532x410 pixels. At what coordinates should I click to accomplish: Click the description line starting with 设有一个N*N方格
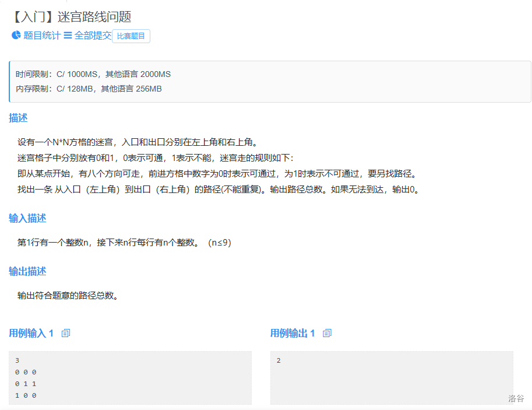(x=138, y=142)
